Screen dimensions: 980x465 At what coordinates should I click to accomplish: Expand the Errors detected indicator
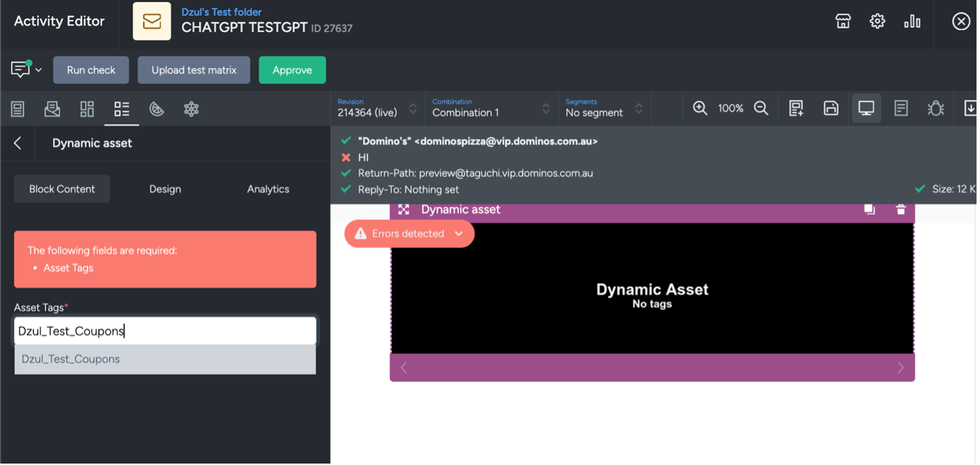(409, 234)
